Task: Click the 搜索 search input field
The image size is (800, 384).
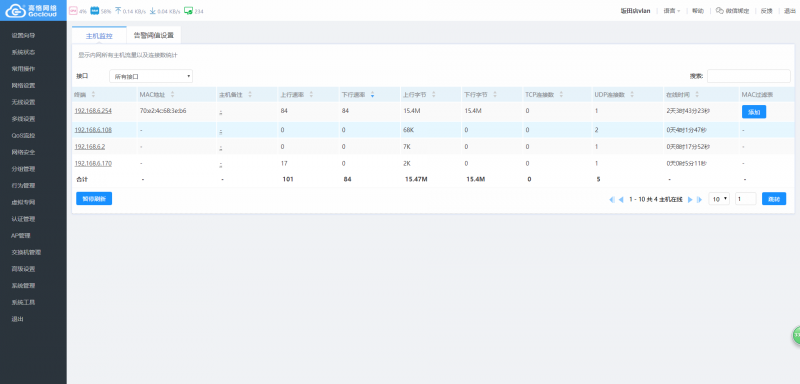Action: click(x=748, y=76)
